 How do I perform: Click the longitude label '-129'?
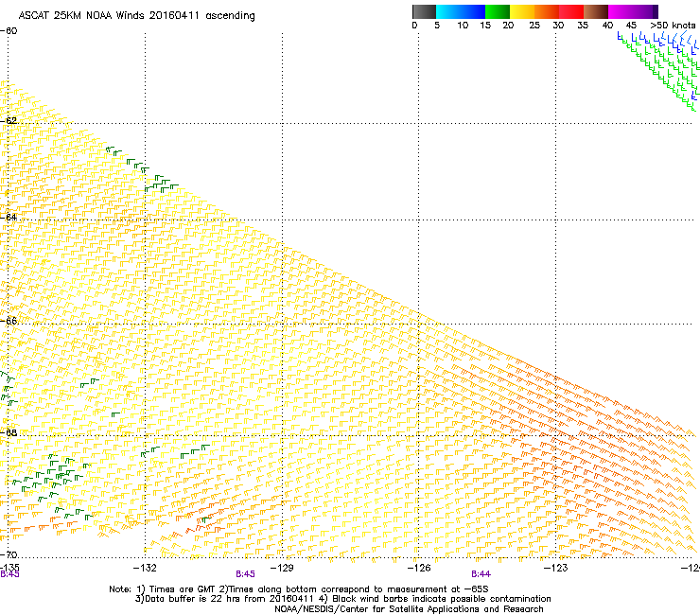[x=282, y=568]
